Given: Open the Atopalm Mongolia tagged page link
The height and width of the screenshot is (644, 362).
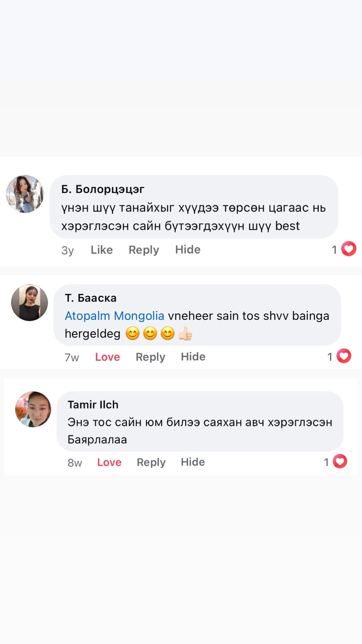Looking at the screenshot, I should [114, 316].
